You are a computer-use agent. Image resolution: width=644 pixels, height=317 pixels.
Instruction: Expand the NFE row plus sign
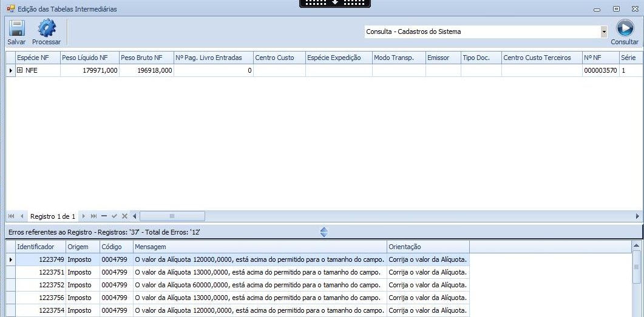point(19,70)
